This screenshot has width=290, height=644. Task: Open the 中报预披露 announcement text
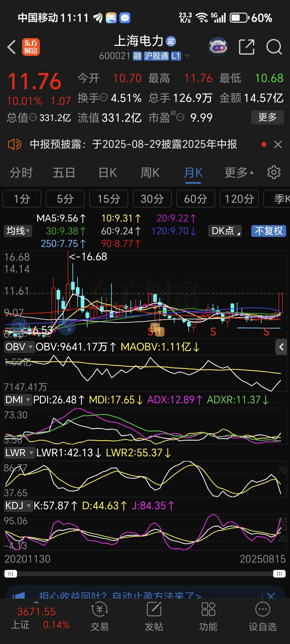coord(133,145)
